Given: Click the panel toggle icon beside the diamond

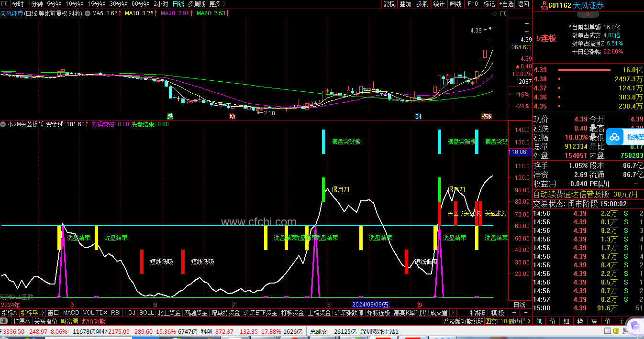Looking at the screenshot, I should (503, 14).
